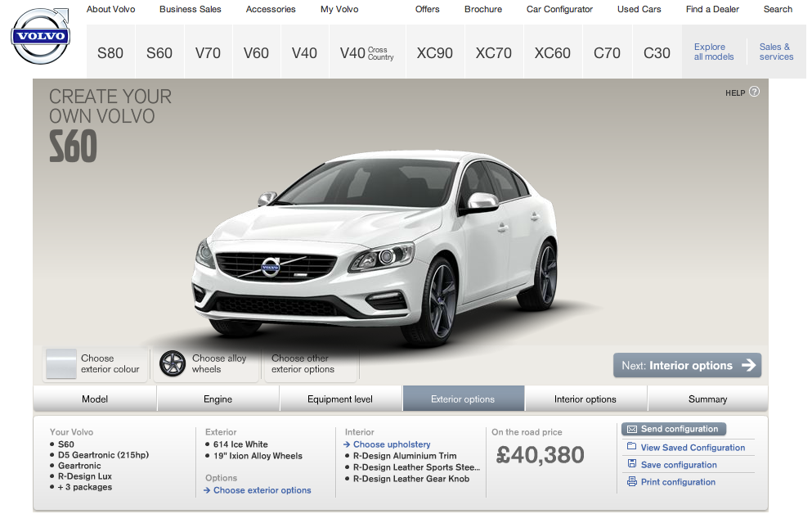Click the £40,380 on the road price
This screenshot has width=812, height=523.
click(x=541, y=455)
